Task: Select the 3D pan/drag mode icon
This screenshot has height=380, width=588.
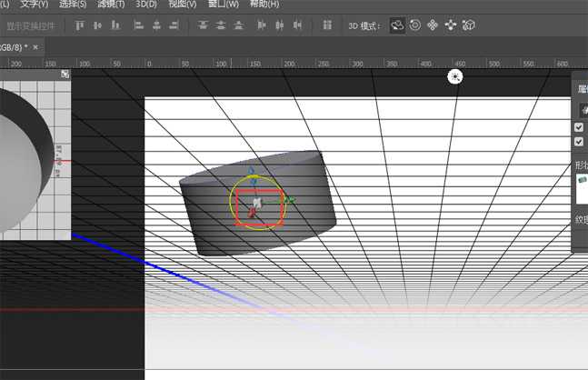Action: [x=433, y=25]
